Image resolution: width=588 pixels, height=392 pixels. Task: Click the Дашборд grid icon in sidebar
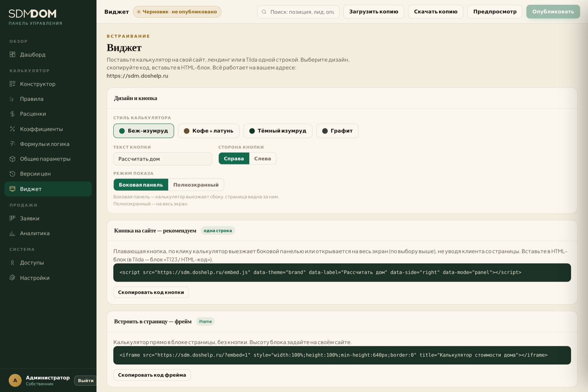click(x=12, y=54)
